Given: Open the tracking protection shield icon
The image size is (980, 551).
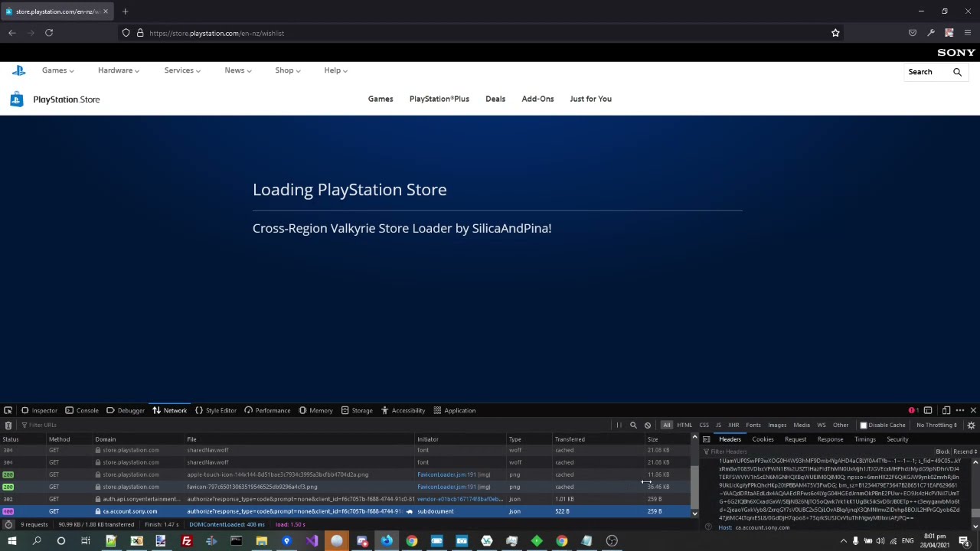Looking at the screenshot, I should coord(126,33).
